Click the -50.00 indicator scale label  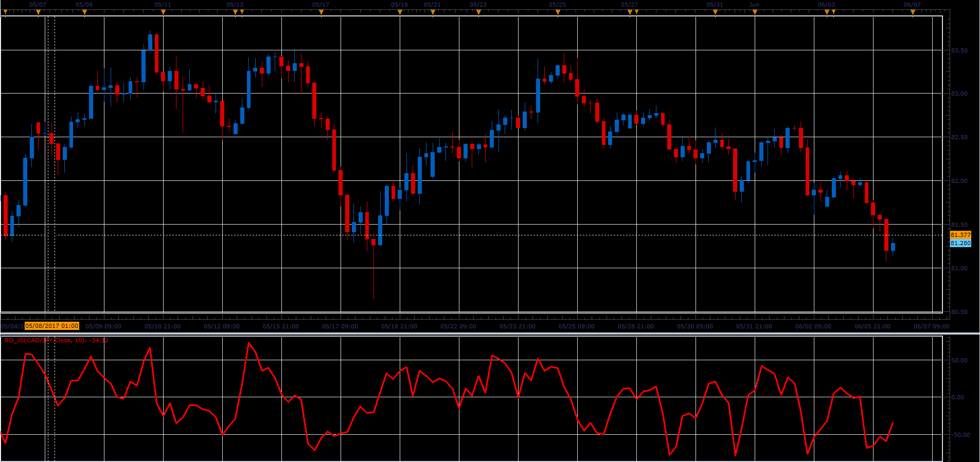[x=960, y=435]
